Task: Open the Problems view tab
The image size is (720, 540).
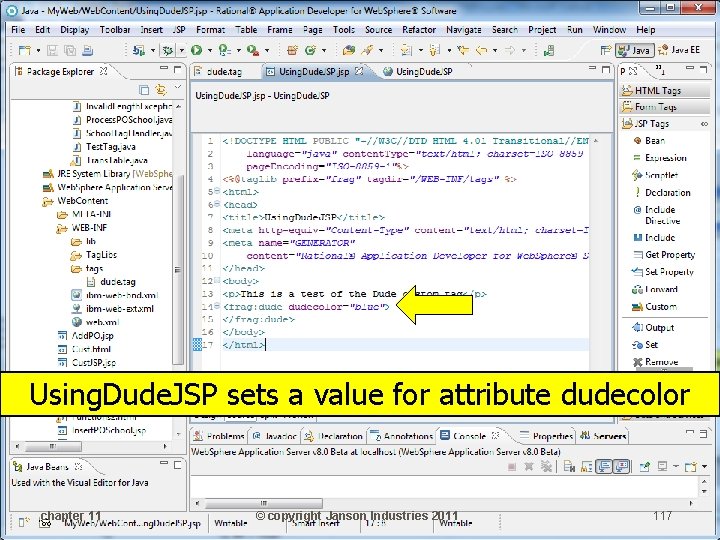Action: pyautogui.click(x=219, y=436)
